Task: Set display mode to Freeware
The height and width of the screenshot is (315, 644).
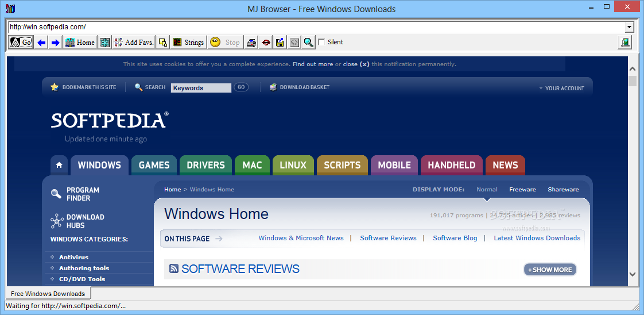Action: pos(522,190)
